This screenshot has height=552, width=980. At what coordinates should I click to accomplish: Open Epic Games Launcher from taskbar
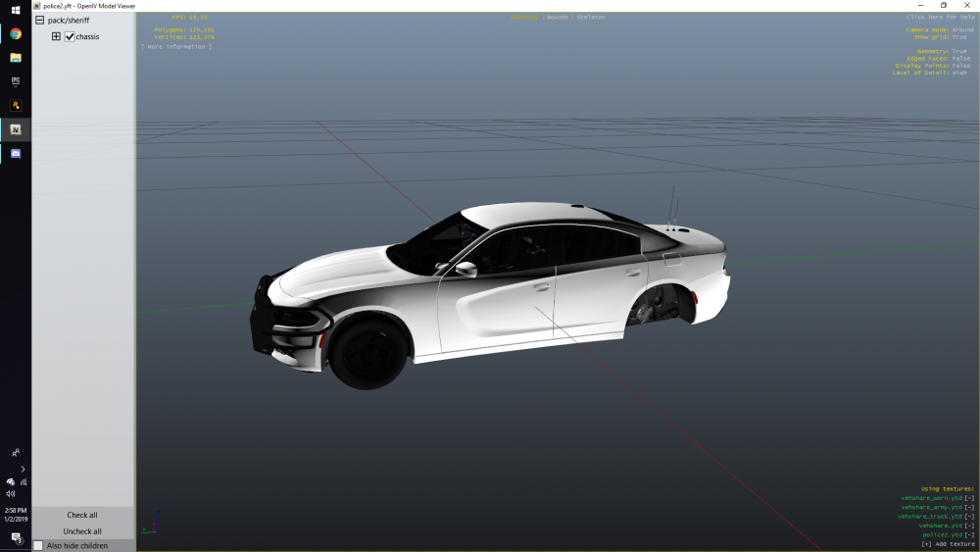click(16, 81)
